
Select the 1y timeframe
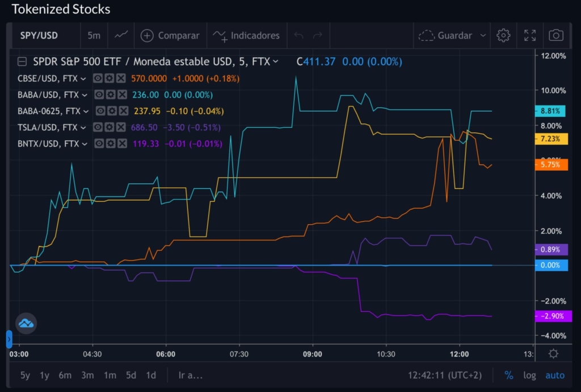(44, 375)
